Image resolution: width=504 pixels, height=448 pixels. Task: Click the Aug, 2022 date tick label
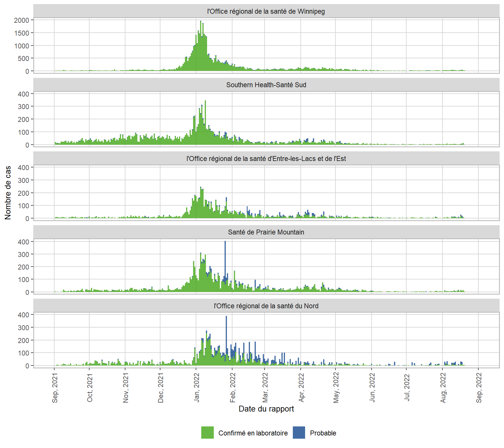tap(443, 388)
